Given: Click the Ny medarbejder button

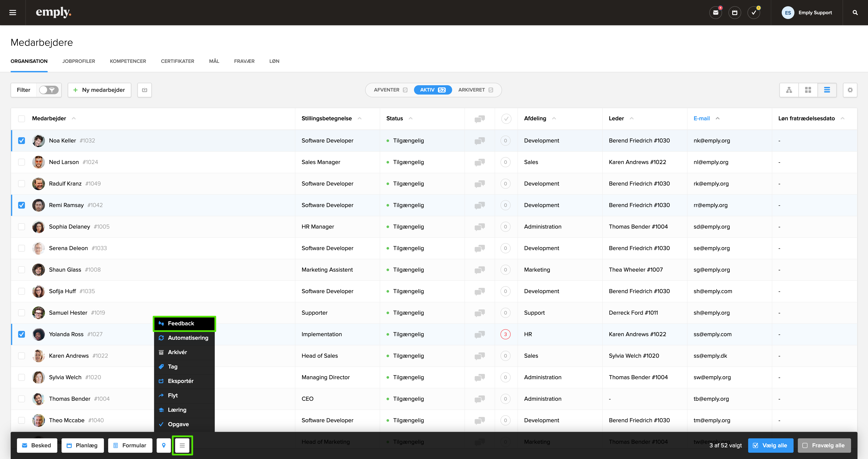Looking at the screenshot, I should coord(99,90).
